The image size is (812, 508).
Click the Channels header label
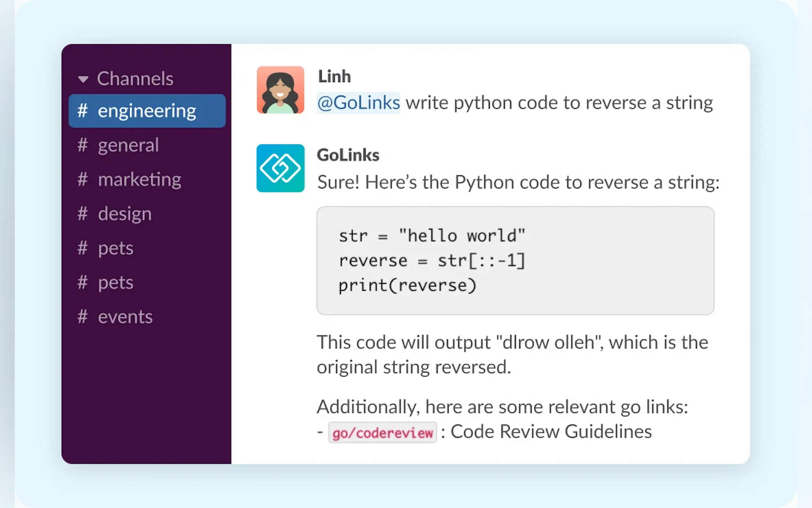click(135, 79)
